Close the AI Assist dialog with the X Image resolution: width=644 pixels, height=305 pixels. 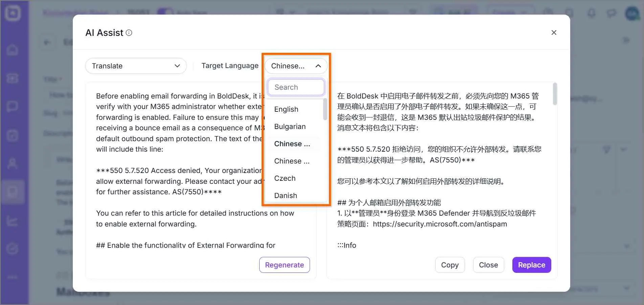[x=554, y=32]
